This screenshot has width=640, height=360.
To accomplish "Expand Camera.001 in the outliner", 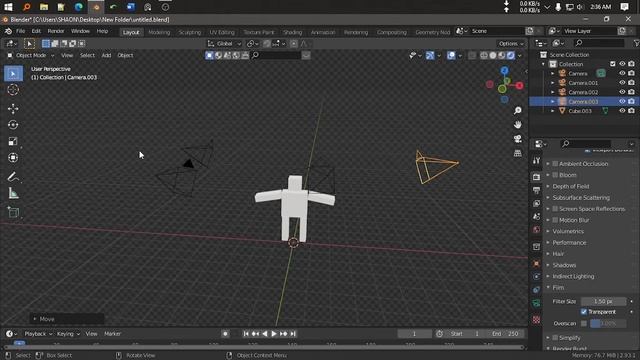I will [x=553, y=83].
